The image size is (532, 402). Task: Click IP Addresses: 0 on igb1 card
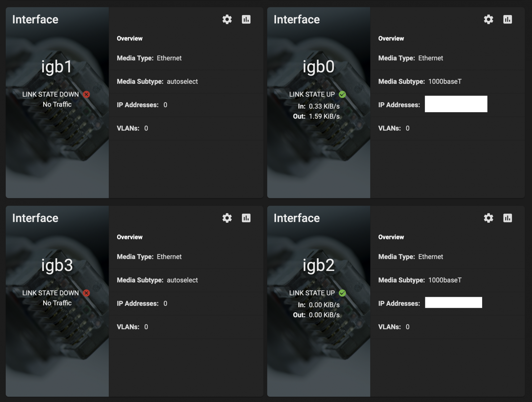point(142,105)
